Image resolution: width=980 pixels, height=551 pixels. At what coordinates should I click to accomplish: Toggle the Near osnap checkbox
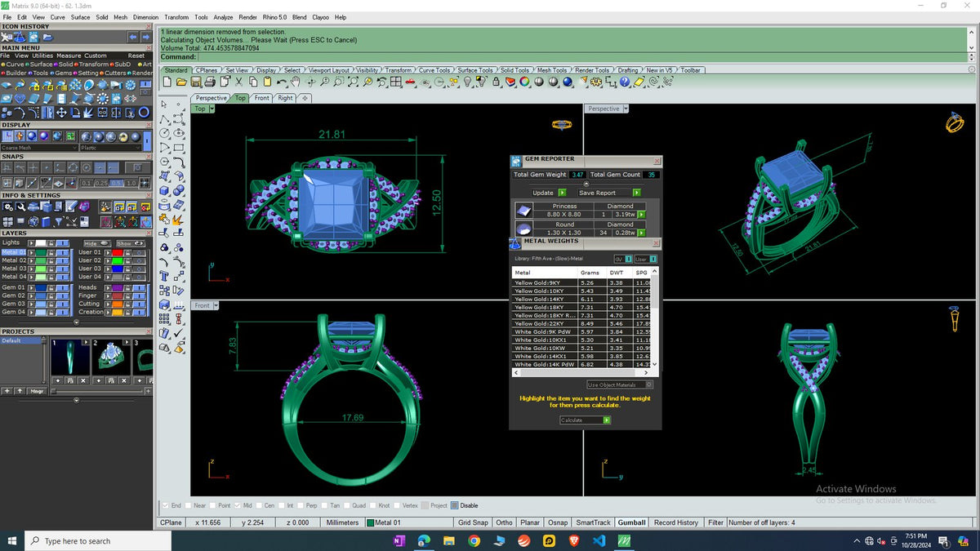pos(189,505)
